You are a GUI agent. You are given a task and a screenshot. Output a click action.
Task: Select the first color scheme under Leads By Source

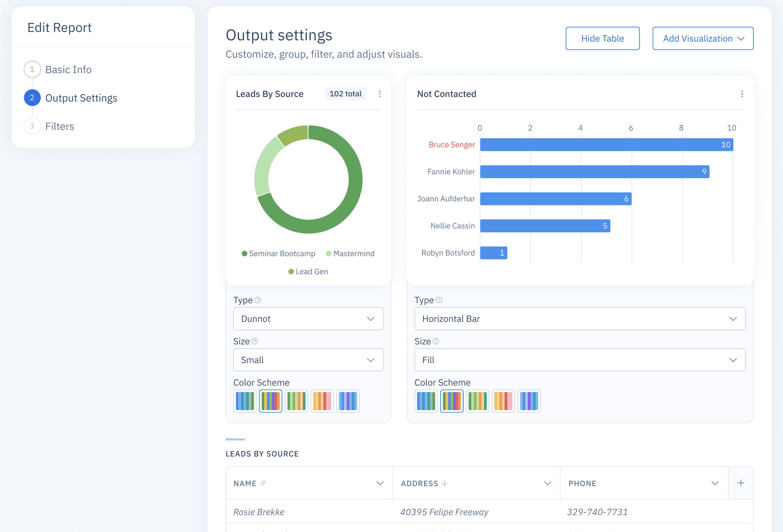coord(245,401)
